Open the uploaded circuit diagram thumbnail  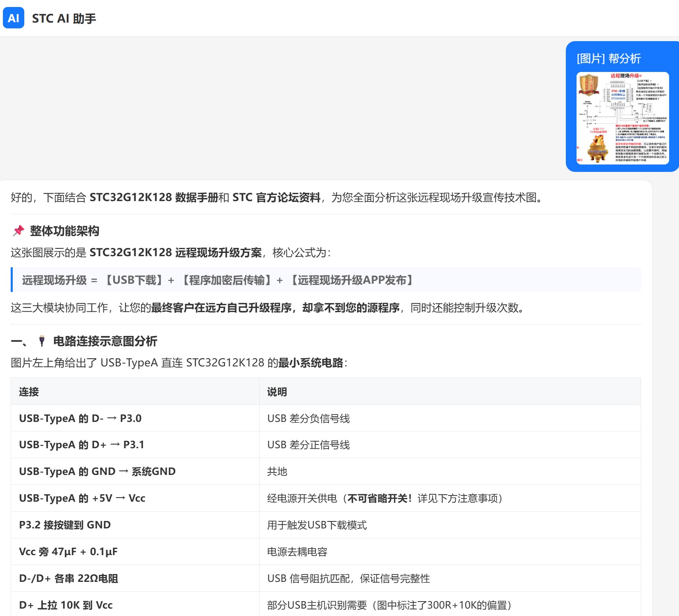623,118
